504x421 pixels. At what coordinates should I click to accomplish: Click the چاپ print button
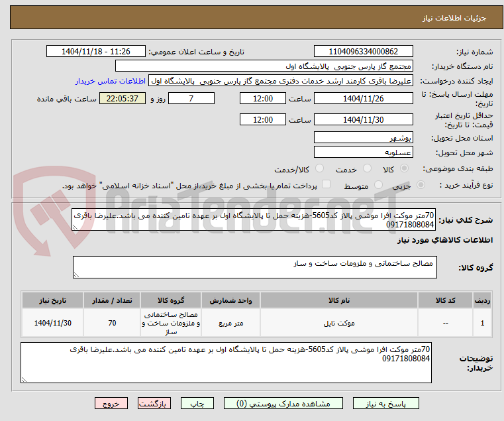197,403
